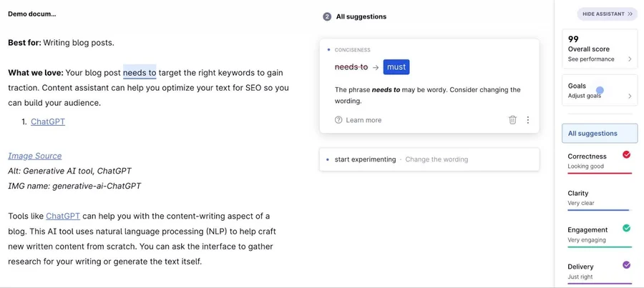Screen dimensions: 644x288
Task: Click the trash icon to dismiss suggestion
Action: 512,120
